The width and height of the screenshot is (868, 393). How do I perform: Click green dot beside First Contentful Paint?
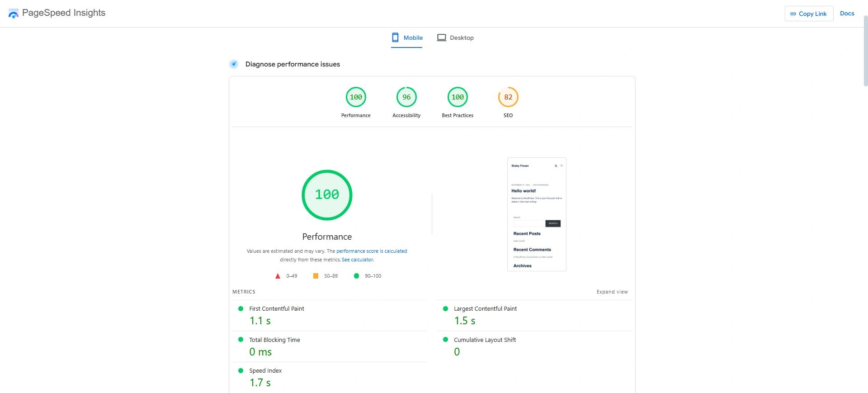pyautogui.click(x=241, y=308)
